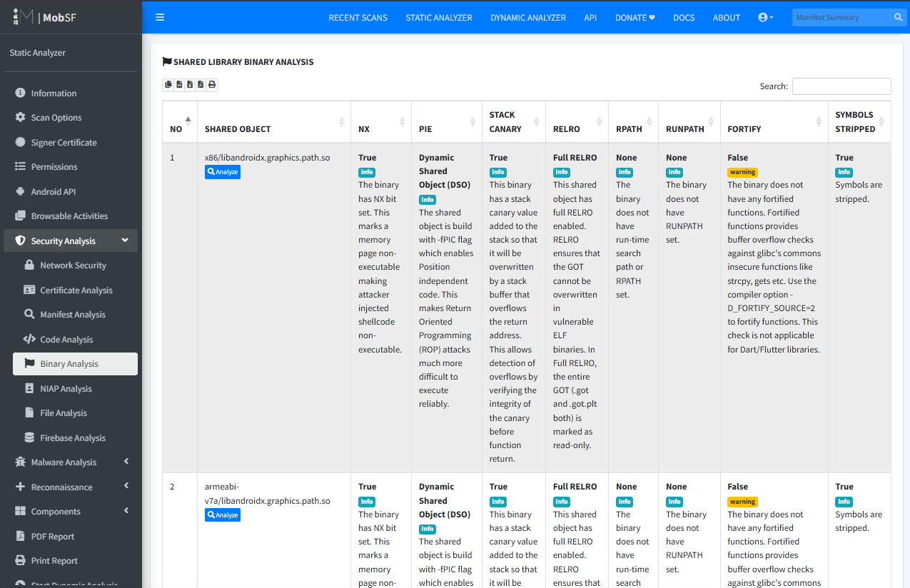
Task: Click the table Search input field
Action: pyautogui.click(x=841, y=86)
